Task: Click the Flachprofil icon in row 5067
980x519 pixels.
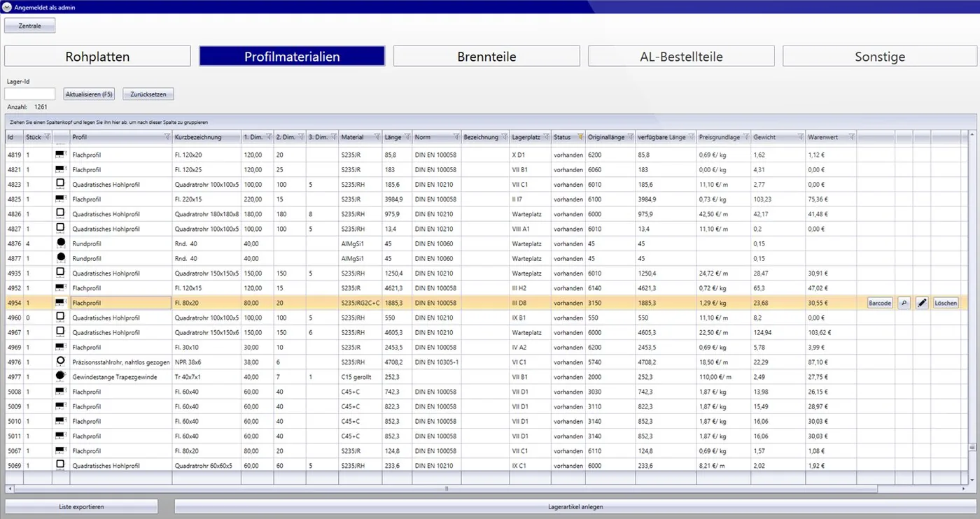Action: tap(60, 450)
